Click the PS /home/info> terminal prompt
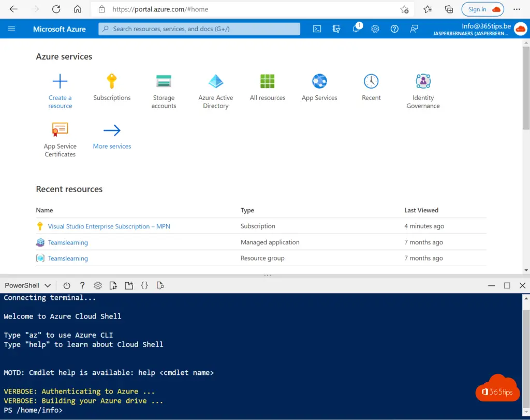 pos(33,410)
